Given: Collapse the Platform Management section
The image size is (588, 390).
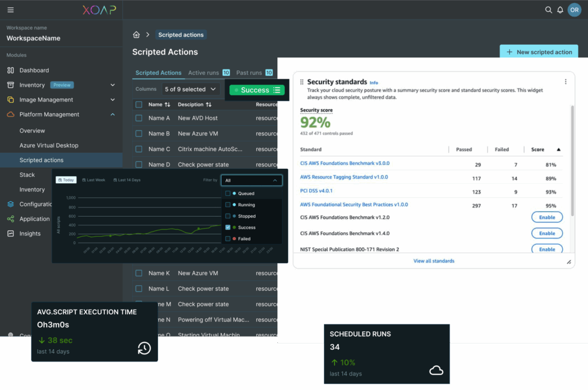Looking at the screenshot, I should 114,114.
